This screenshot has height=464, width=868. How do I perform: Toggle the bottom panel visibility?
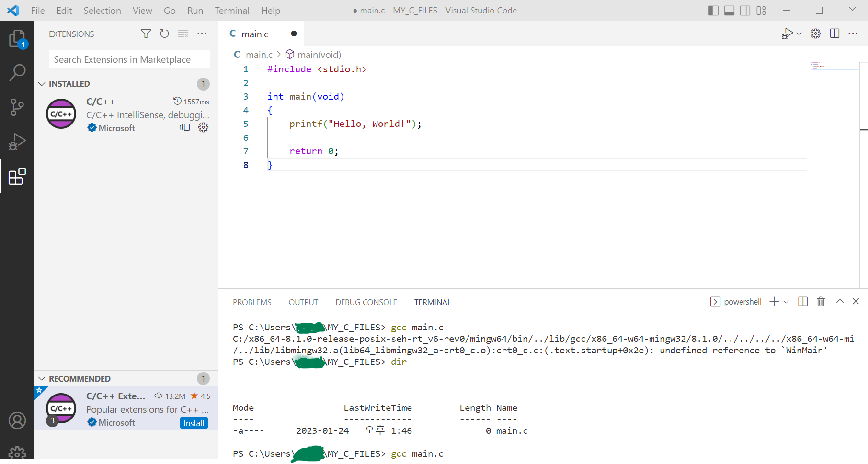(x=729, y=11)
